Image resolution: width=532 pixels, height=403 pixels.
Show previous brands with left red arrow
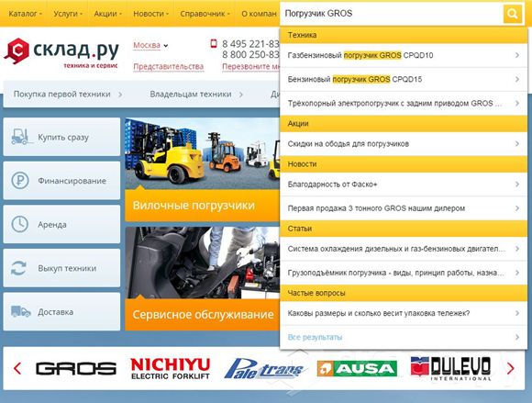[x=17, y=368]
